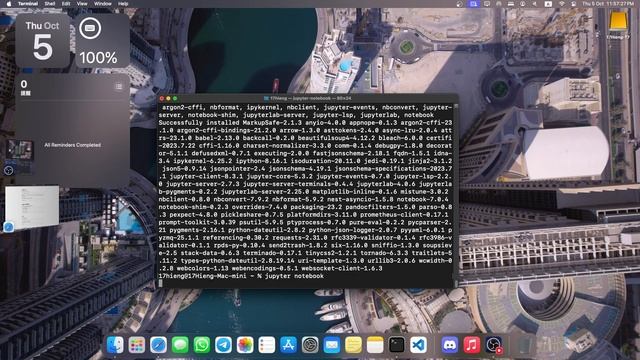This screenshot has width=640, height=360.
Task: Launch Safari from the Dock
Action: tap(158, 345)
